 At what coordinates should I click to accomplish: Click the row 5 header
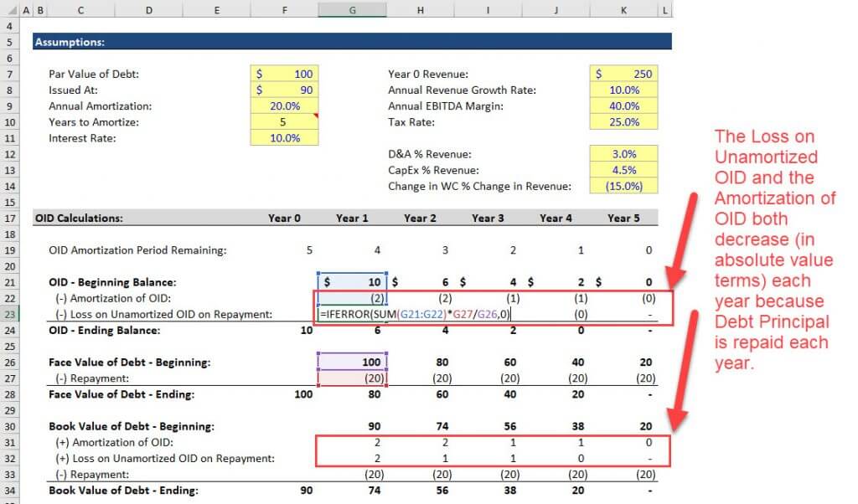11,42
